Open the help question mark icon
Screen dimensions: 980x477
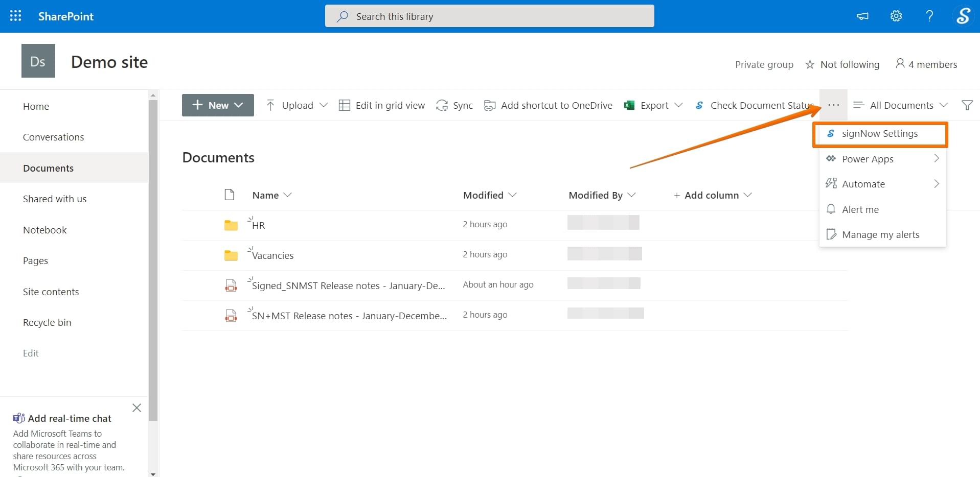[929, 16]
